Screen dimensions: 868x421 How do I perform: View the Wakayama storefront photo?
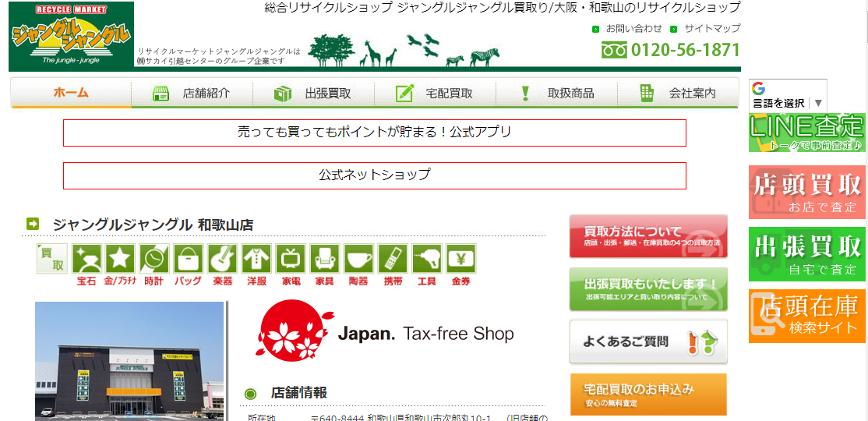(129, 361)
